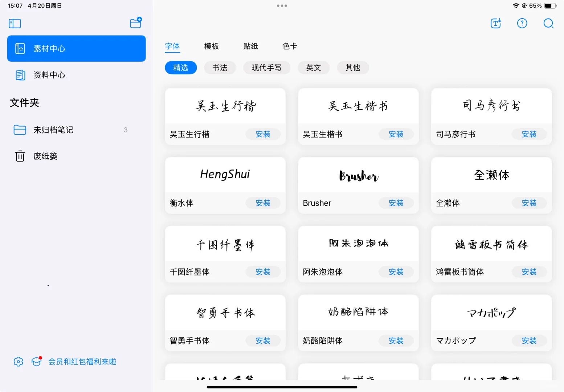The height and width of the screenshot is (392, 564).
Task: Create a new folder with plus icon
Action: pyautogui.click(x=136, y=23)
